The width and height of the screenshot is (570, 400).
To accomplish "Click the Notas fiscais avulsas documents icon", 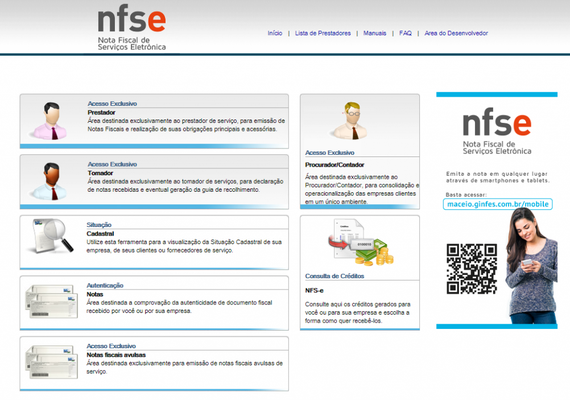I will point(52,362).
